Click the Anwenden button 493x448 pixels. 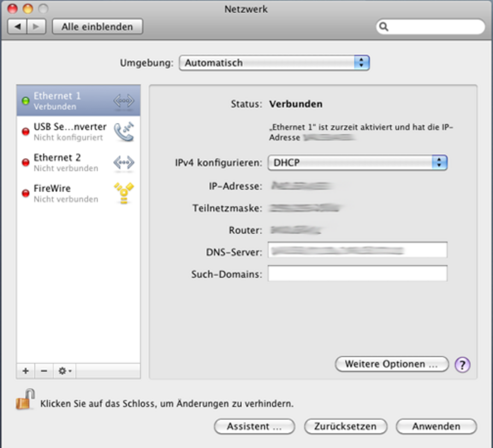point(436,426)
